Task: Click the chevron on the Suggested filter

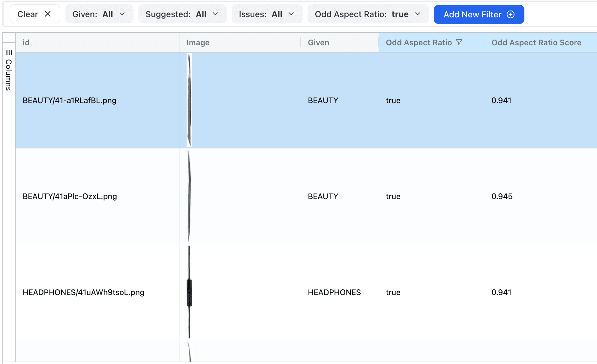Action: point(215,14)
